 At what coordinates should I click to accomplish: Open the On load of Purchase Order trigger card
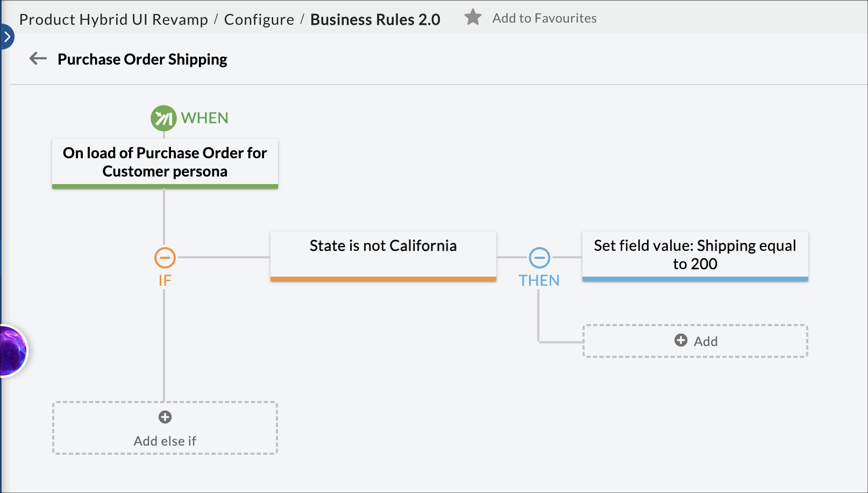[x=165, y=163]
